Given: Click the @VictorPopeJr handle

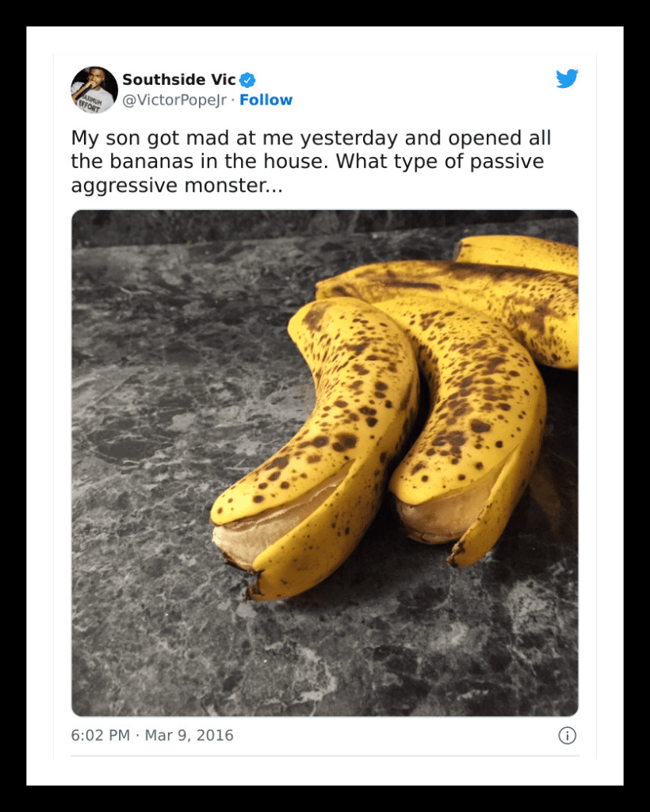Looking at the screenshot, I should [x=174, y=100].
